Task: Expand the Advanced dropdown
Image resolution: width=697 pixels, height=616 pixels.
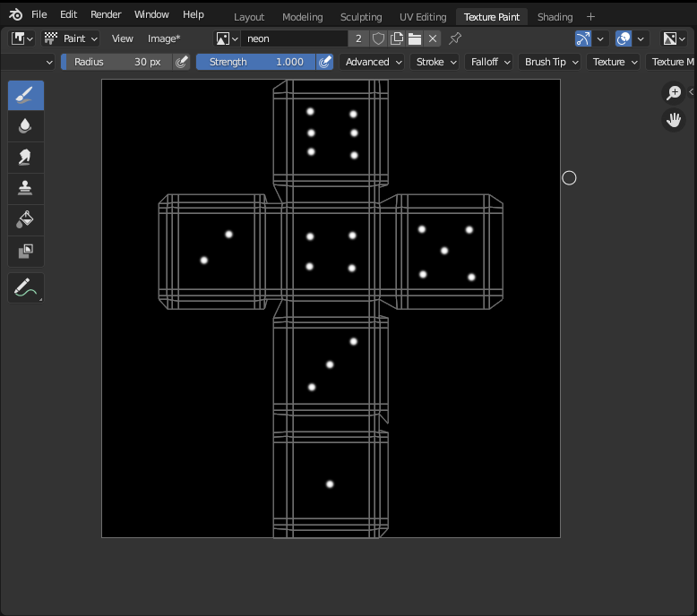Action: [x=373, y=62]
